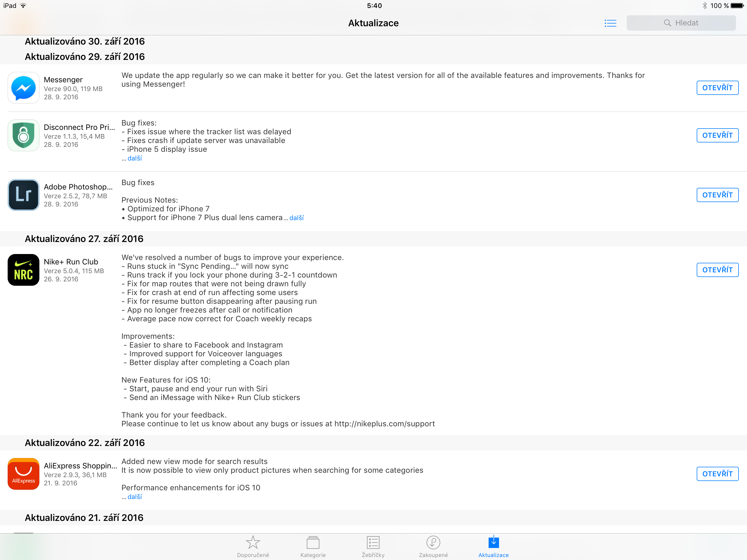Tap the iPad carrier label
The image size is (747, 560).
coord(10,6)
